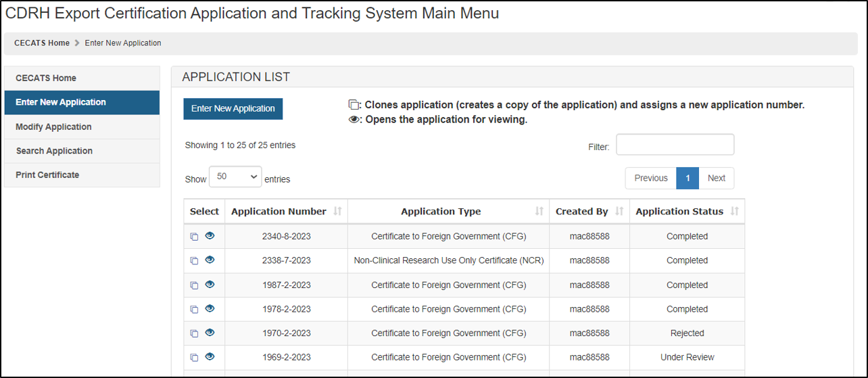Sort list by Application Status

734,212
